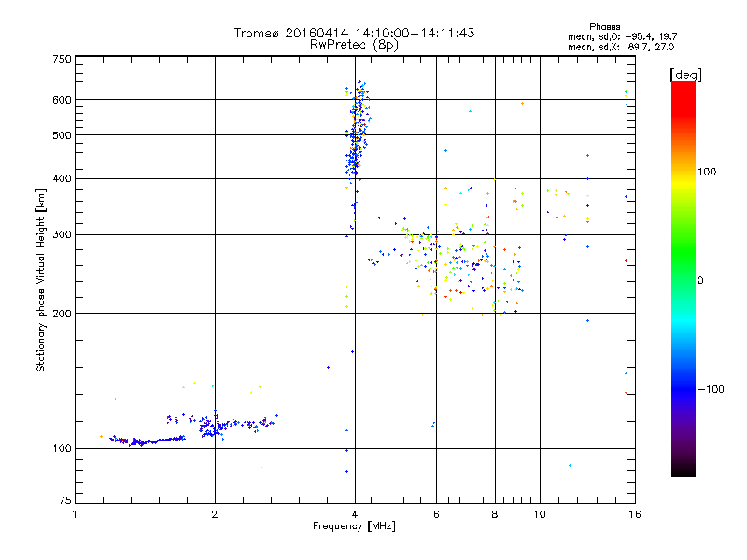The width and height of the screenshot is (747, 560).
Task: Click the "RwPretec (8p)" subtitle
Action: point(354,45)
